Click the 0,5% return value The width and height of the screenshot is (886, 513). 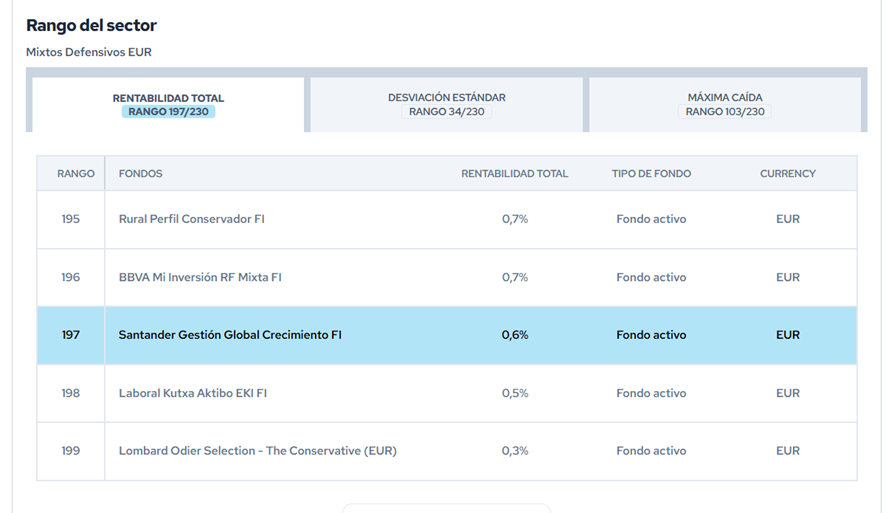click(515, 393)
